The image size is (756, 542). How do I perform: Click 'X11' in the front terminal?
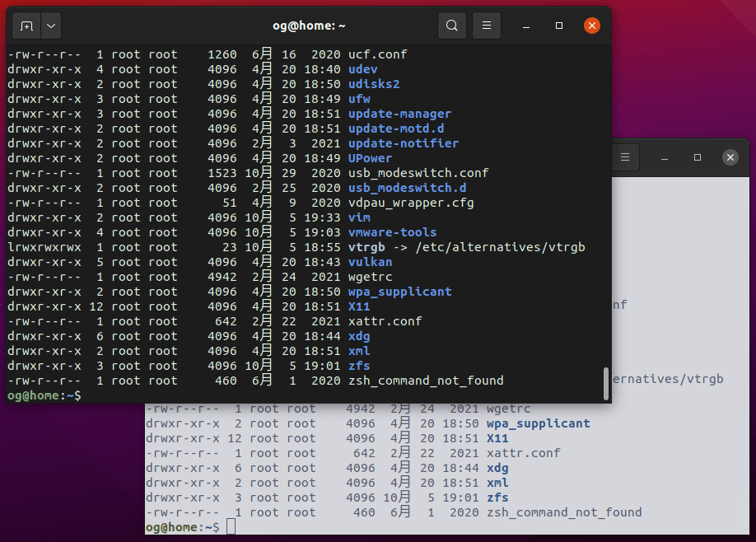click(x=359, y=306)
